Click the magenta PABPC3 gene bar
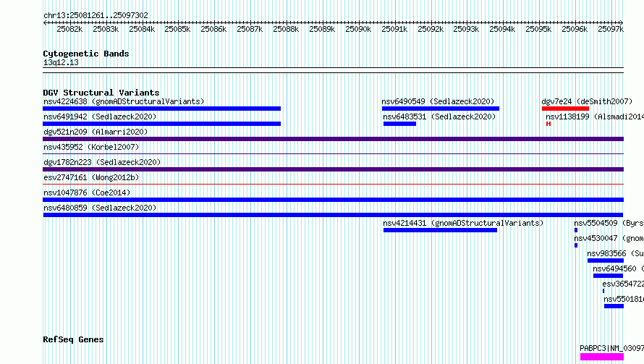The height and width of the screenshot is (364, 644). tap(602, 357)
